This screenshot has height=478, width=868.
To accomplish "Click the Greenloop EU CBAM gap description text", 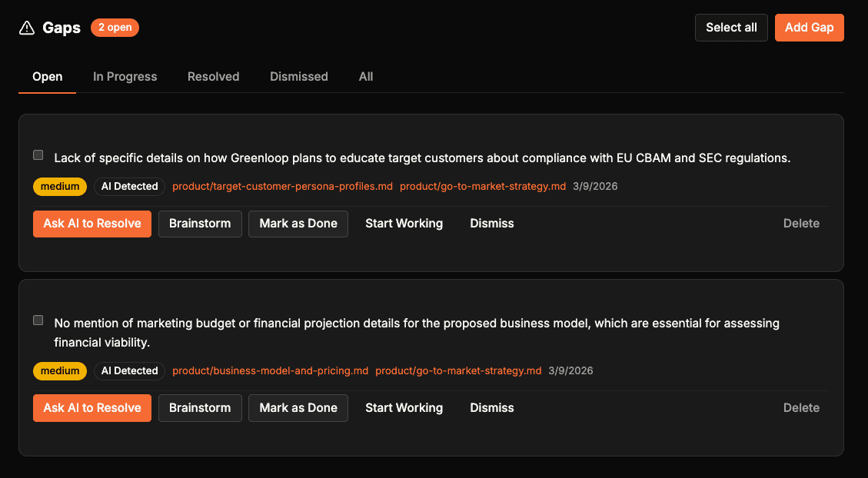I will [x=422, y=158].
